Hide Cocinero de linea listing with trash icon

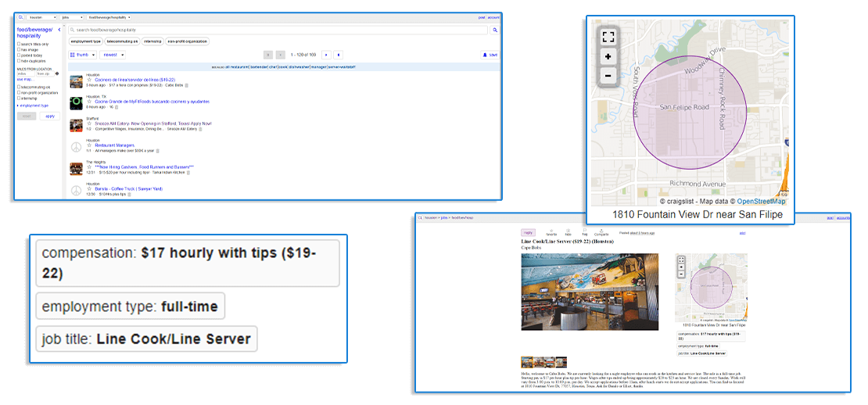(x=187, y=85)
